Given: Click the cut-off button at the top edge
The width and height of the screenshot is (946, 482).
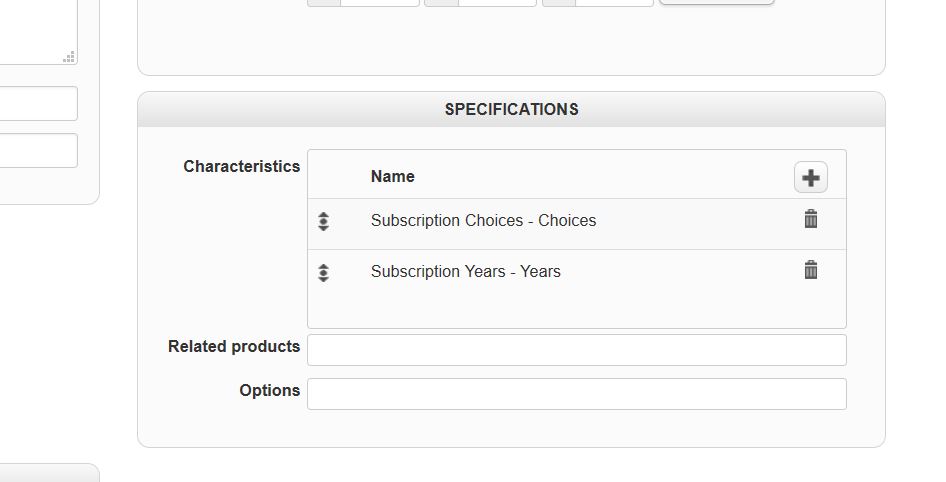Looking at the screenshot, I should 716,3.
